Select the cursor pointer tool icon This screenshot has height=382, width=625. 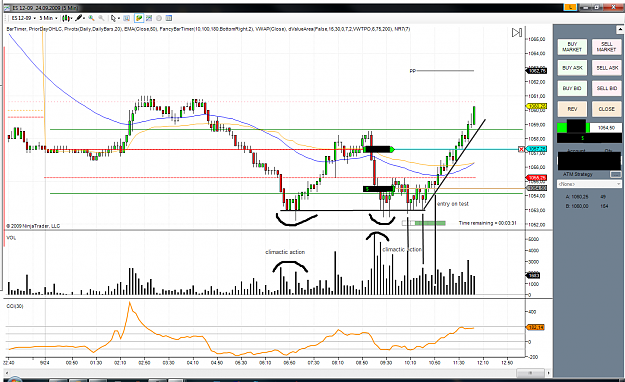tap(113, 18)
